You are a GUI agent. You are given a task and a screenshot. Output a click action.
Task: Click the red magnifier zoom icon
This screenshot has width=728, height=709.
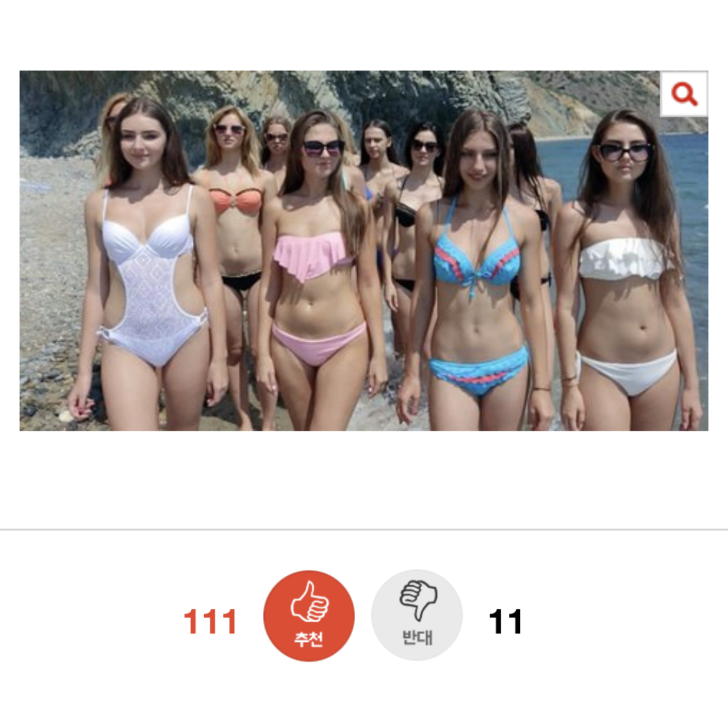(x=684, y=95)
